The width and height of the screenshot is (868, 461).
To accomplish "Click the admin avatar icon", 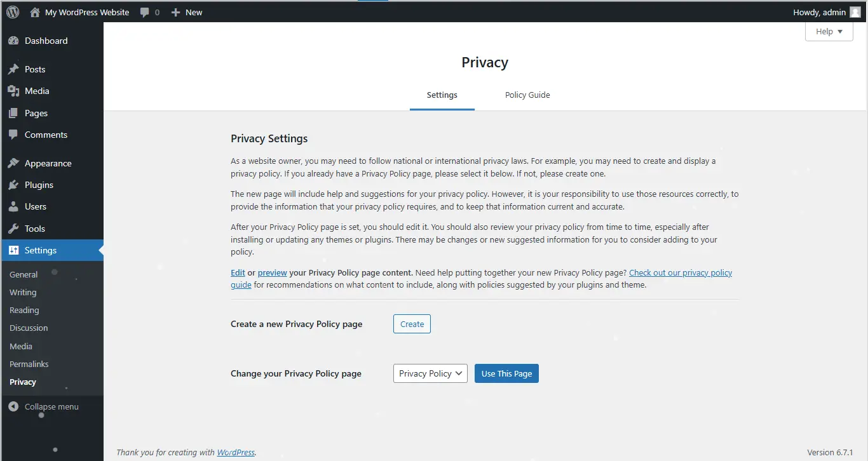I will point(855,12).
